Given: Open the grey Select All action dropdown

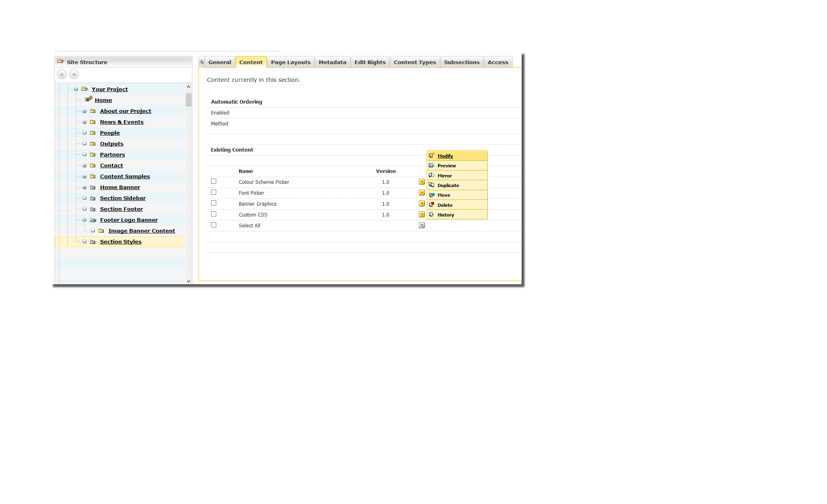Looking at the screenshot, I should 422,225.
